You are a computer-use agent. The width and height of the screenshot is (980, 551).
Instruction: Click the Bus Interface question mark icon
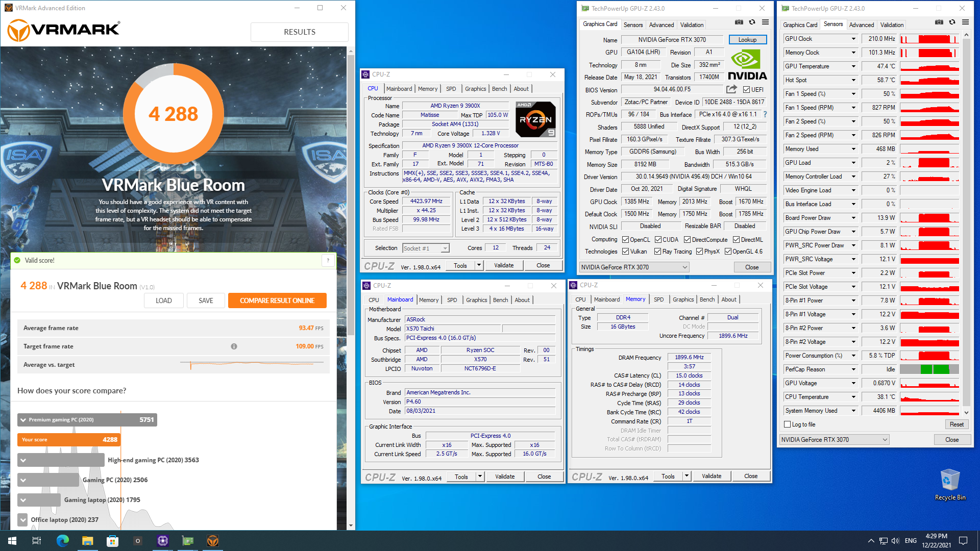(765, 114)
